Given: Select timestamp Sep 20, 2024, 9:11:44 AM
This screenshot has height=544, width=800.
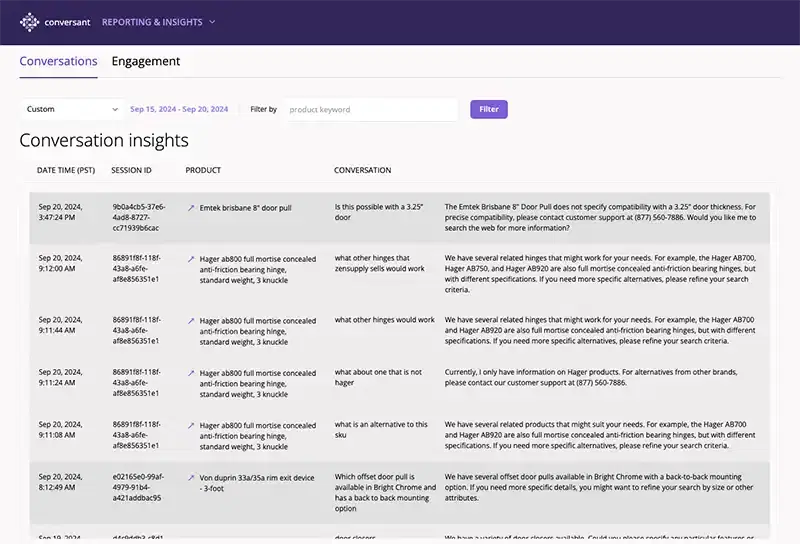Looking at the screenshot, I should point(60,325).
